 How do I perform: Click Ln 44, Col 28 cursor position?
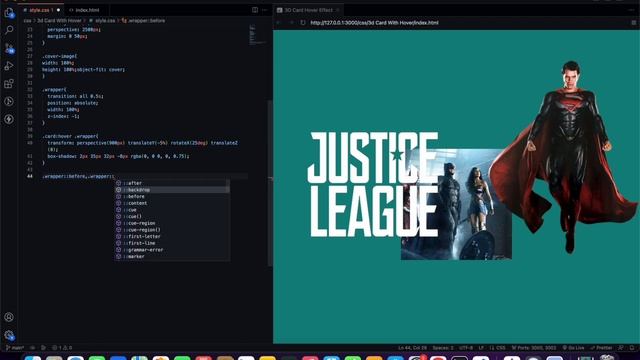[x=412, y=348]
